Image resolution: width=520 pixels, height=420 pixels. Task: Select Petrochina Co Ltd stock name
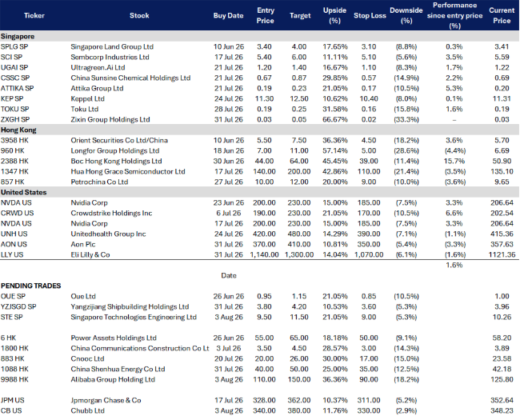point(99,182)
